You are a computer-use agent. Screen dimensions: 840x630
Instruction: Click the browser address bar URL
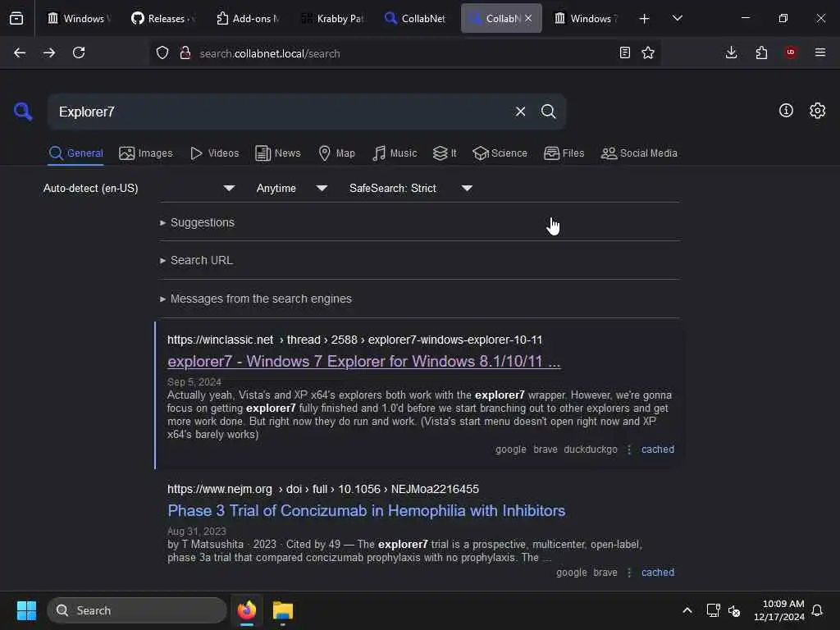269,53
